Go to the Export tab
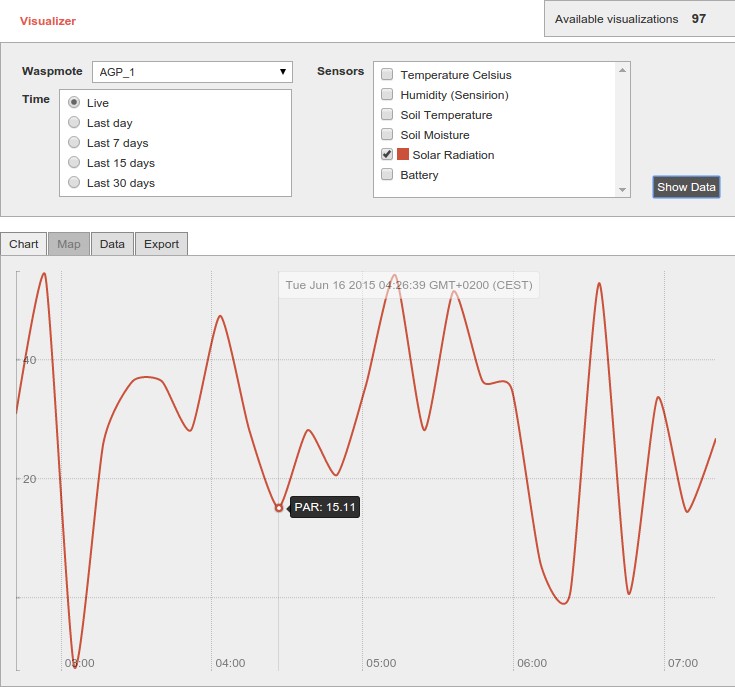This screenshot has width=735, height=687. (161, 244)
